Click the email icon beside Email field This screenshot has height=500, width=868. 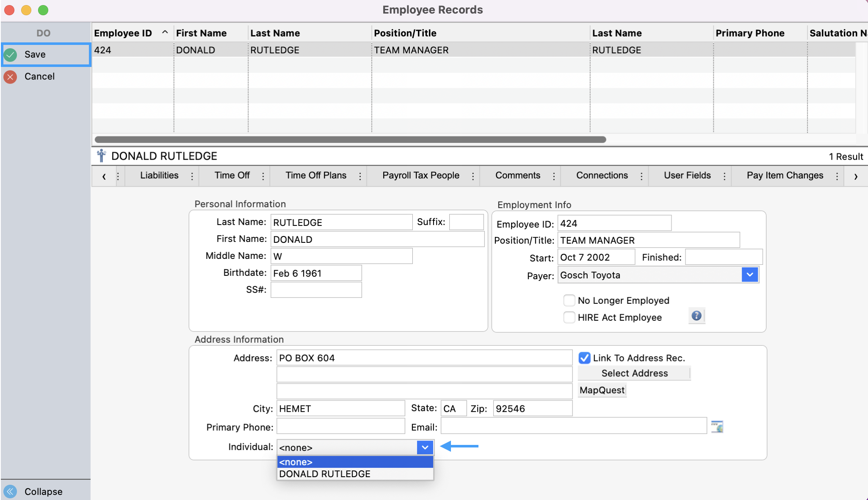click(x=717, y=427)
